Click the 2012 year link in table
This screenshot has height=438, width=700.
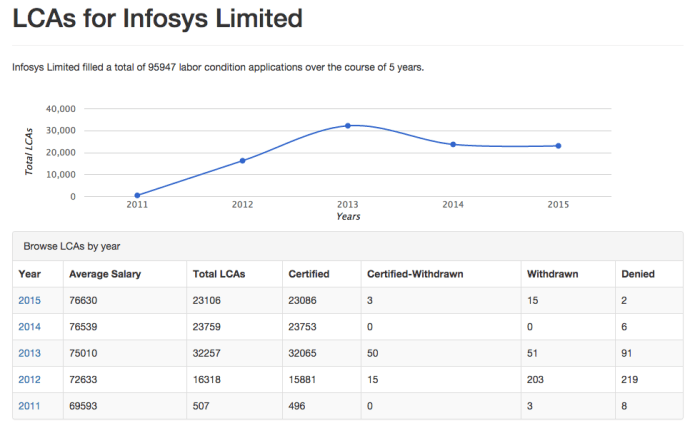(x=29, y=381)
